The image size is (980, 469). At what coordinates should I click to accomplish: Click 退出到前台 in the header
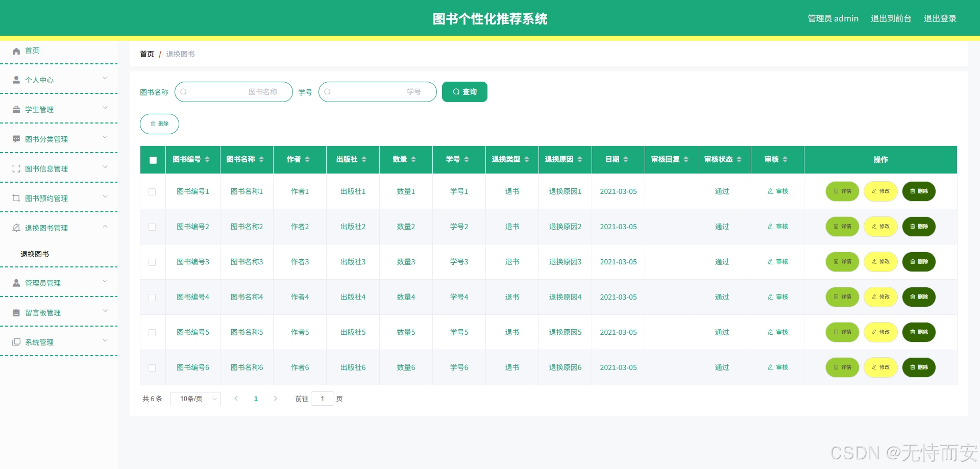(891, 18)
